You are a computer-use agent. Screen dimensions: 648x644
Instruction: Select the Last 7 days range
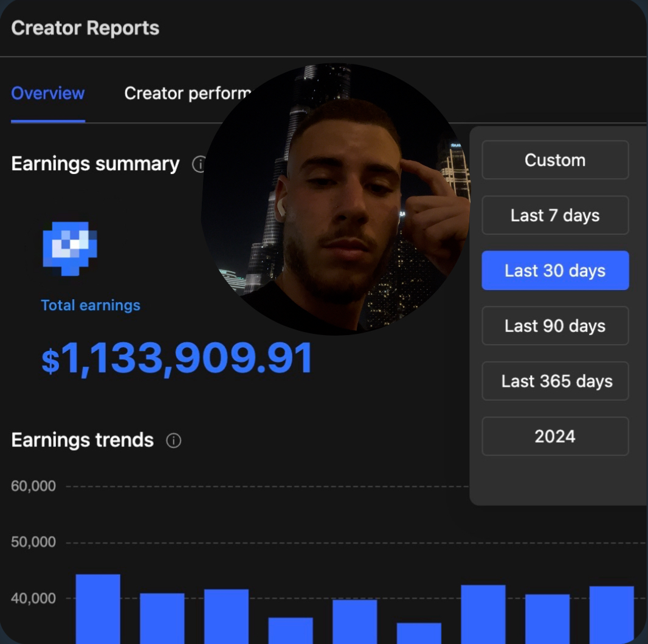coord(555,216)
